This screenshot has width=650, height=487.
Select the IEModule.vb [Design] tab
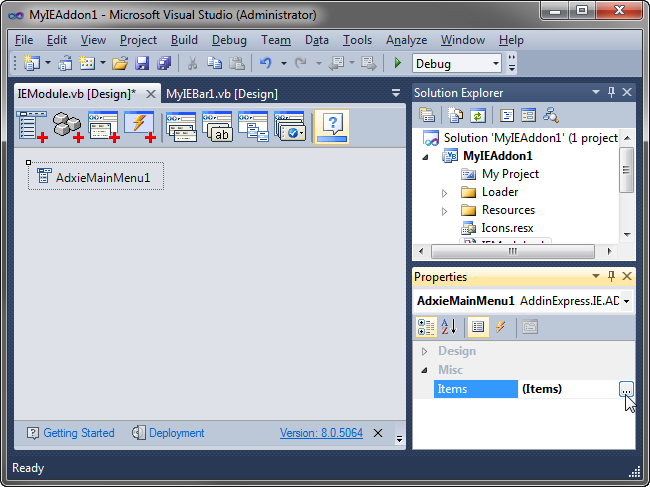pos(77,94)
